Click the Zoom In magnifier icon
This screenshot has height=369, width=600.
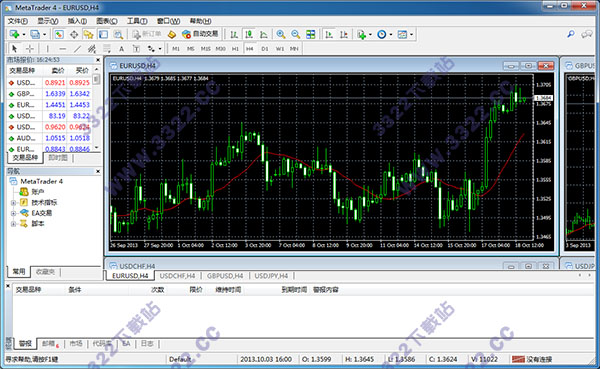pos(281,34)
